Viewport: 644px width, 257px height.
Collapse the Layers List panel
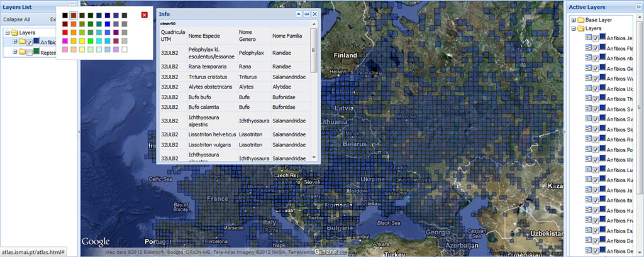tap(72, 6)
